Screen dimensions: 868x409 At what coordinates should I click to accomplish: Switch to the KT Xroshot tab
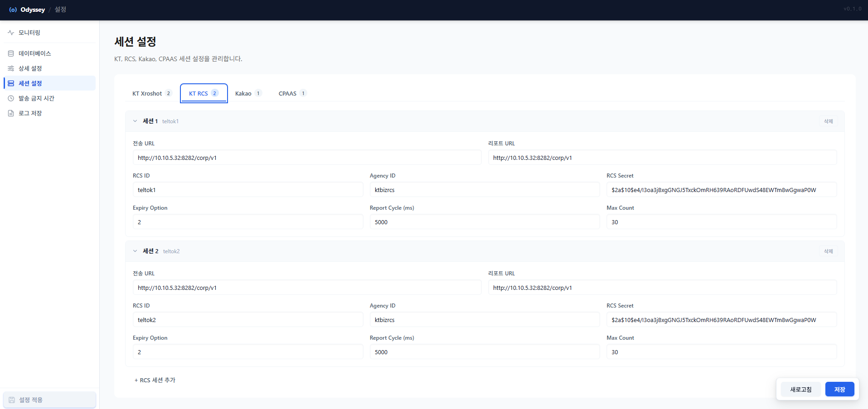tap(152, 93)
